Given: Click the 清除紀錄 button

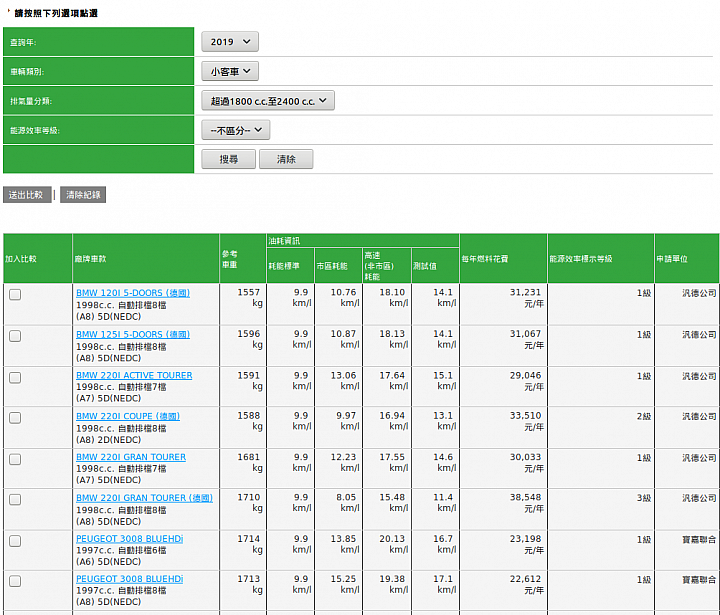Looking at the screenshot, I should (x=83, y=195).
